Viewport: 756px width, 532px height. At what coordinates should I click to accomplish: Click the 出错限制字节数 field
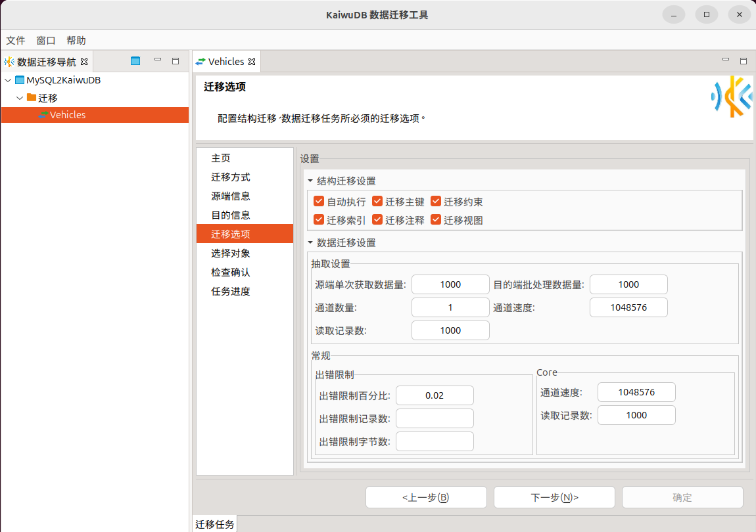(435, 441)
